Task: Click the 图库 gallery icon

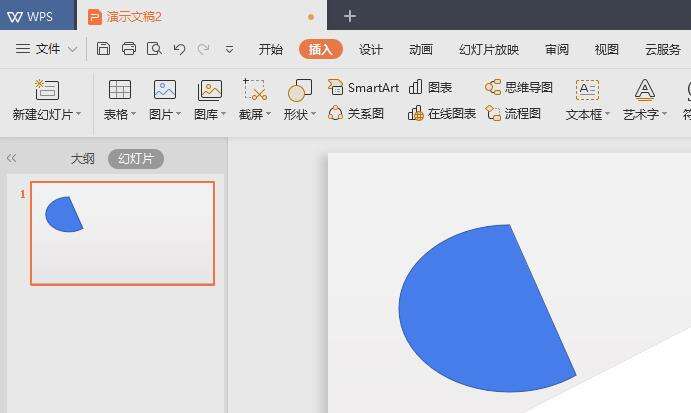Action: [210, 90]
